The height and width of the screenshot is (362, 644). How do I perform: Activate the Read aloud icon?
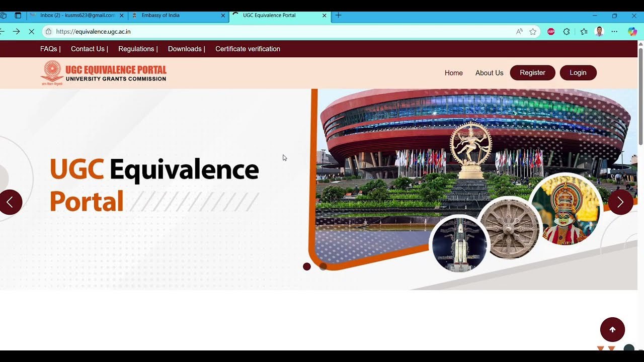coord(519,31)
